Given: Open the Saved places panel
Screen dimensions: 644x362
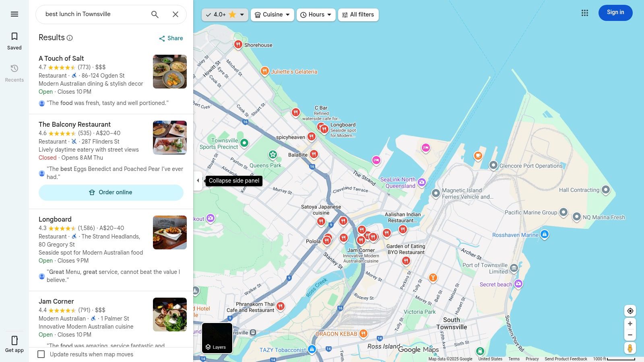Looking at the screenshot, I should coord(14,40).
